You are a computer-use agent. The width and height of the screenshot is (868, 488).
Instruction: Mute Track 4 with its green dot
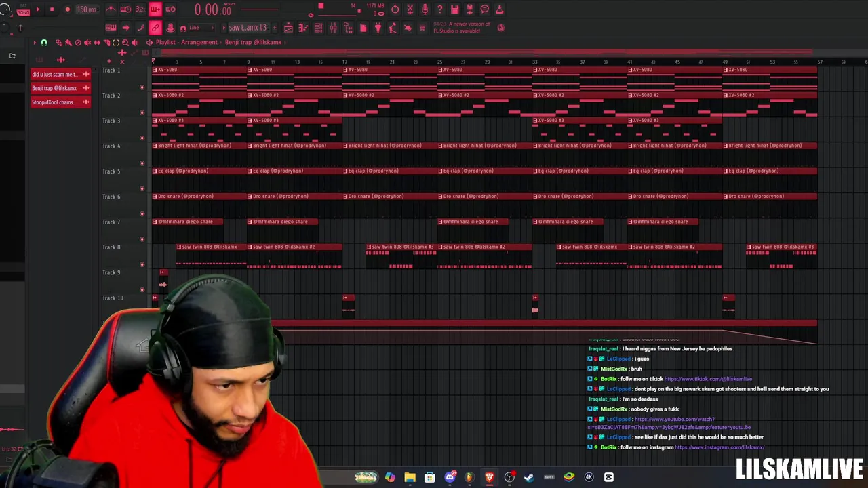tap(142, 163)
